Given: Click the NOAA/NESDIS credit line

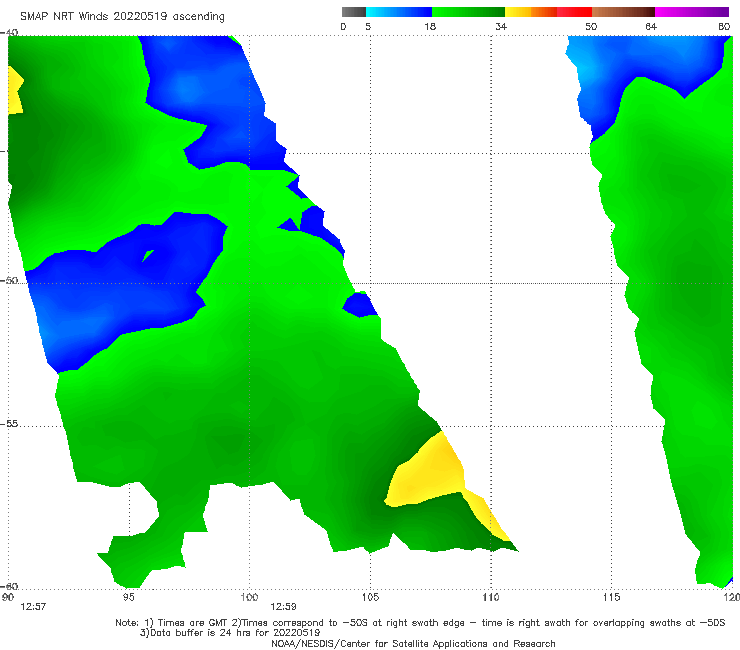Looking at the screenshot, I should point(413,643).
